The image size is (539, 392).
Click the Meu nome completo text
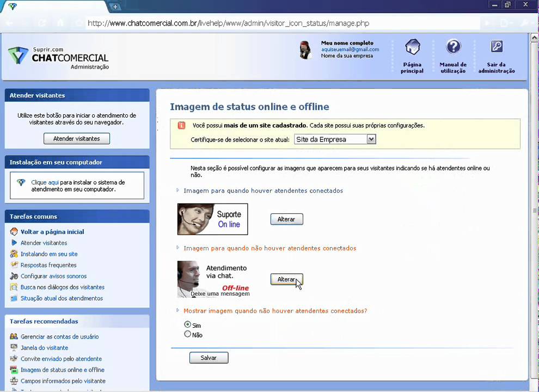(347, 43)
